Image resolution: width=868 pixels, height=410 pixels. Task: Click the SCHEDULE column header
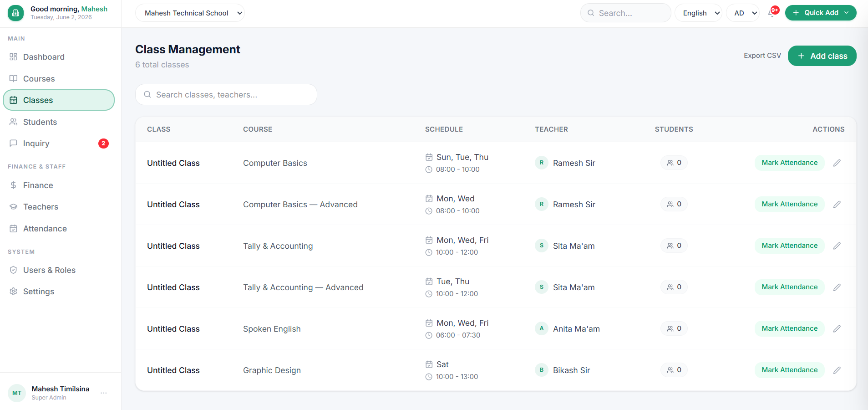click(444, 129)
